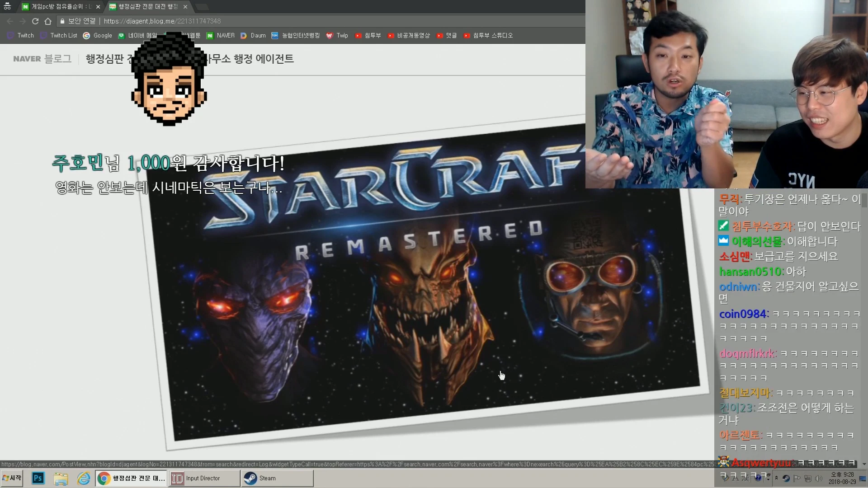Open the Twitch bookmark
The width and height of the screenshot is (868, 488).
pyautogui.click(x=21, y=35)
